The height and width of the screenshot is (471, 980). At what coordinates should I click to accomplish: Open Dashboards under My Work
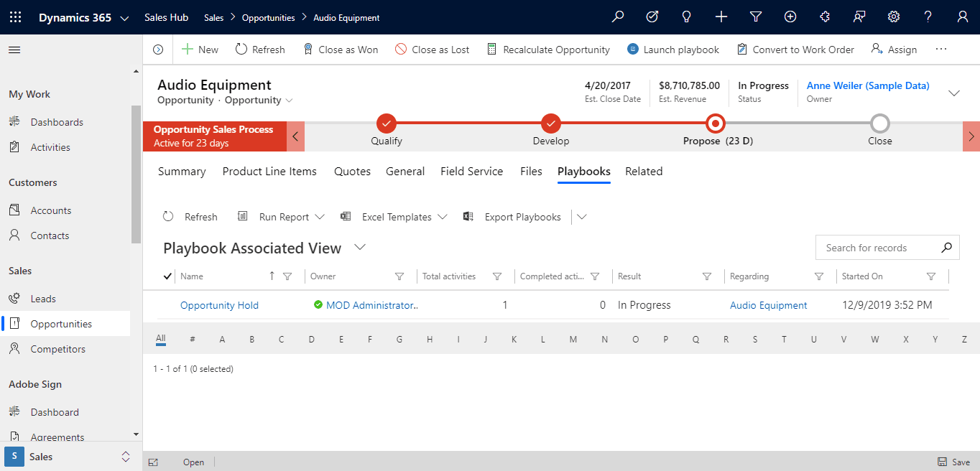pos(57,122)
